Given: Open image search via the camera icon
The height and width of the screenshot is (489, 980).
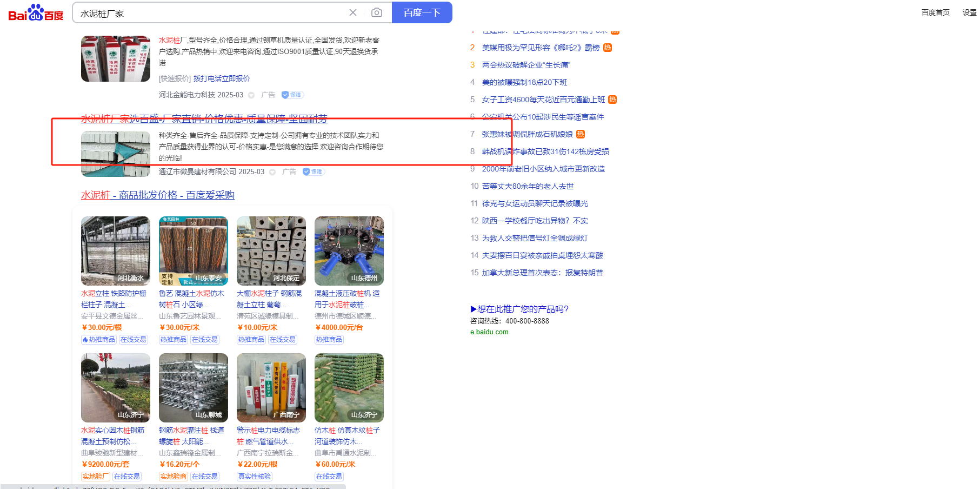Looking at the screenshot, I should click(377, 12).
